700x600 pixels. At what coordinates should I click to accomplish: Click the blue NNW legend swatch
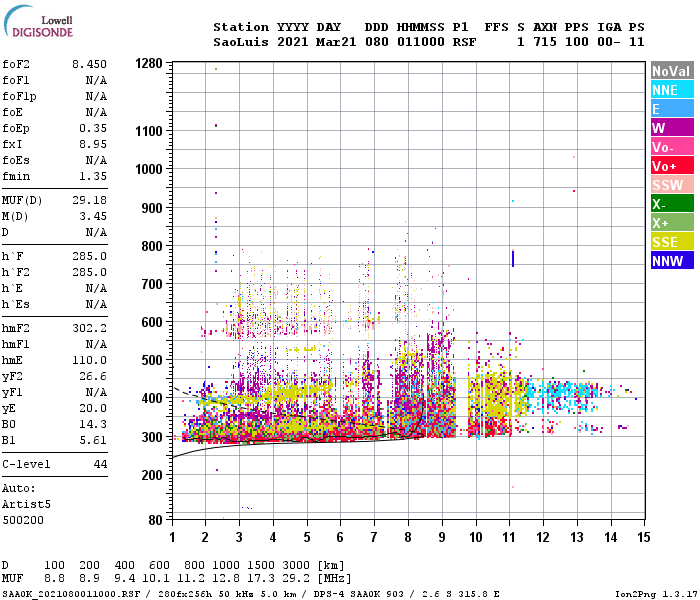click(x=672, y=261)
